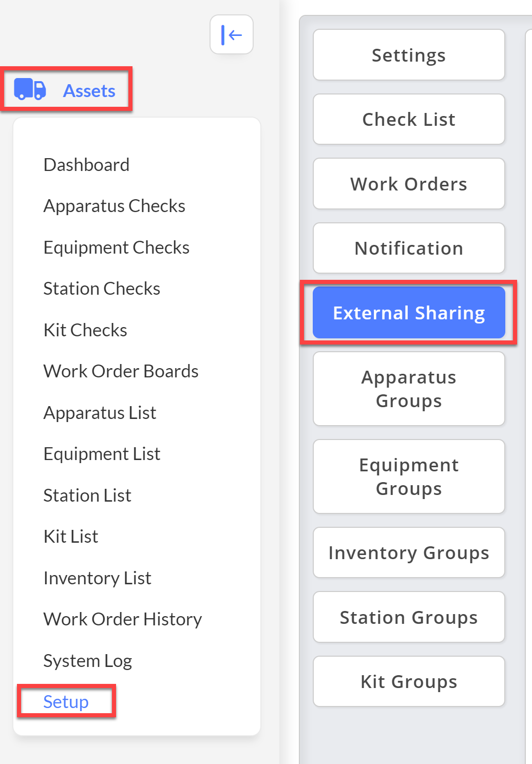Switch to Check List tab

409,119
